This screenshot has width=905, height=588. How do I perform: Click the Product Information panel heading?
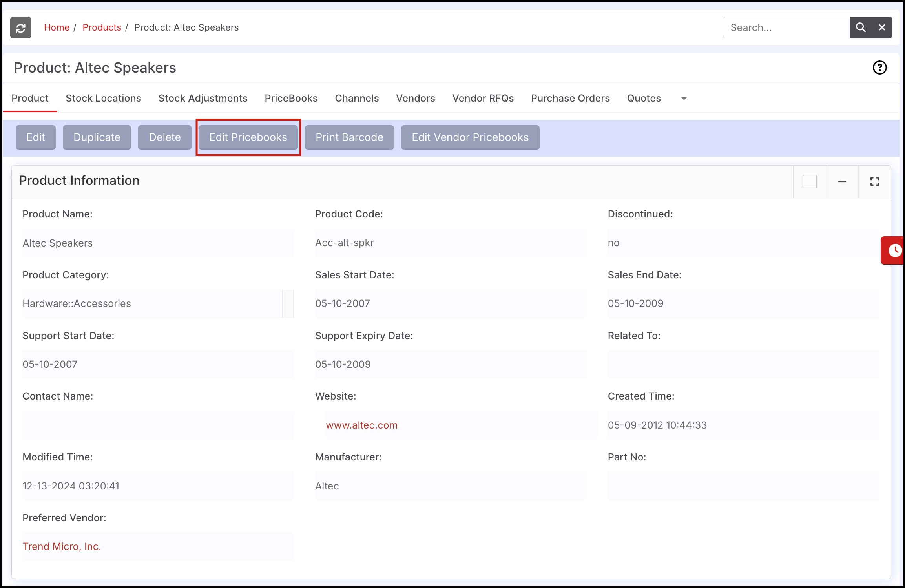79,181
